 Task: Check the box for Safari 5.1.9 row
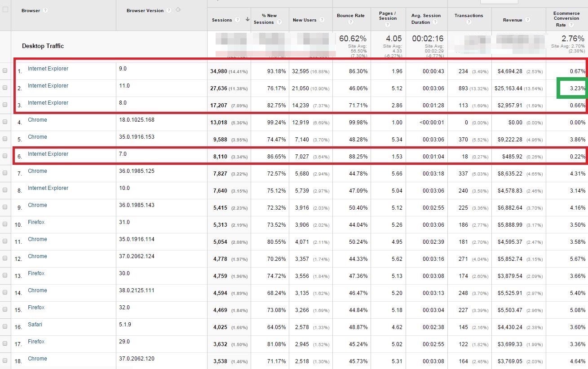(5, 326)
